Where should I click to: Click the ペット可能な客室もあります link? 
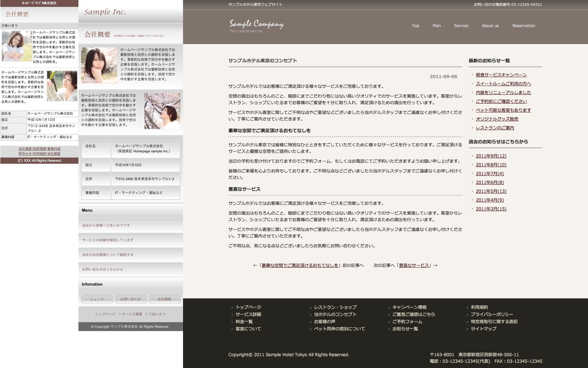tap(503, 110)
